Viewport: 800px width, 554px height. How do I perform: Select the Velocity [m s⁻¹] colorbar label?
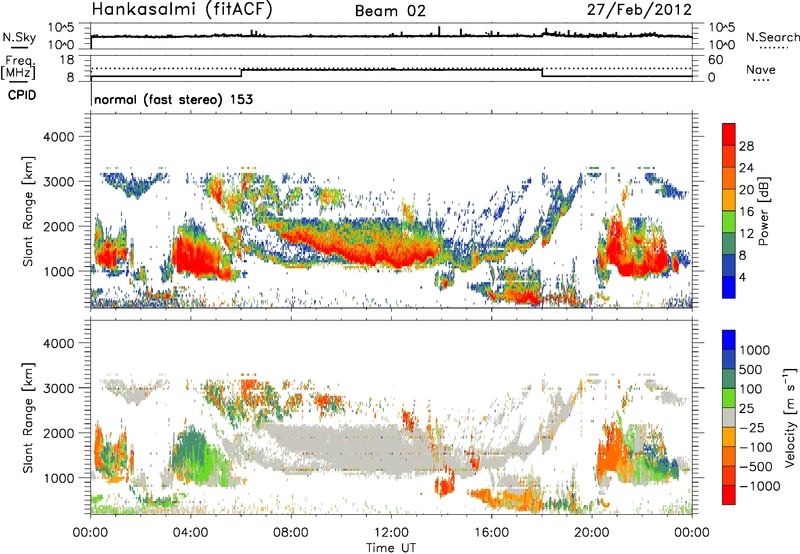[x=789, y=417]
